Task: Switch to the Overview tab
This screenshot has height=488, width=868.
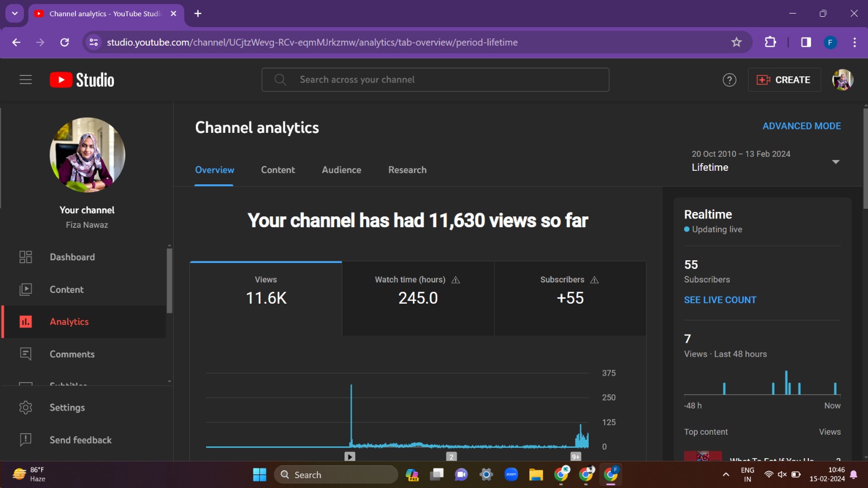Action: [x=214, y=170]
